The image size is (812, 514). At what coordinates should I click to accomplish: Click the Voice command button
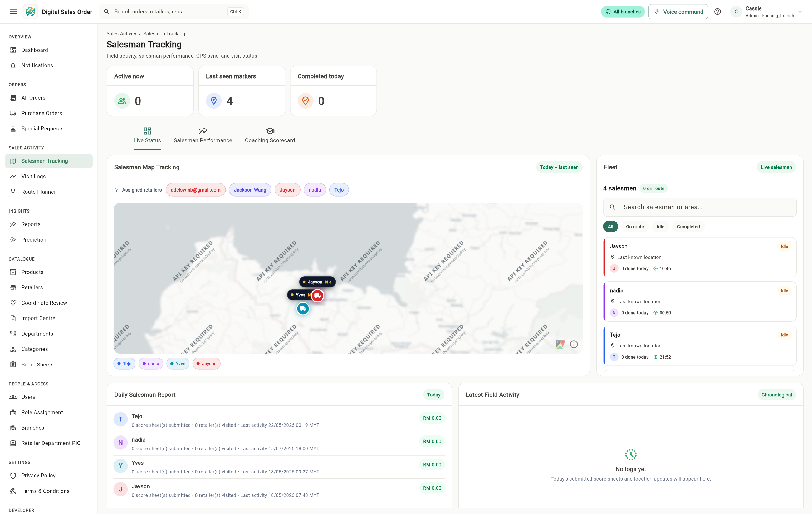[x=678, y=12]
